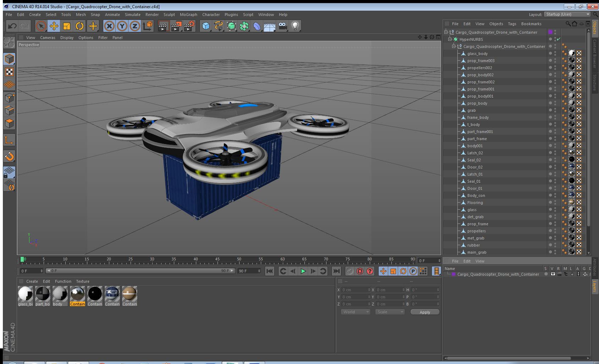Open the floor/environment objects icon
This screenshot has height=364, width=599.
click(x=270, y=26)
